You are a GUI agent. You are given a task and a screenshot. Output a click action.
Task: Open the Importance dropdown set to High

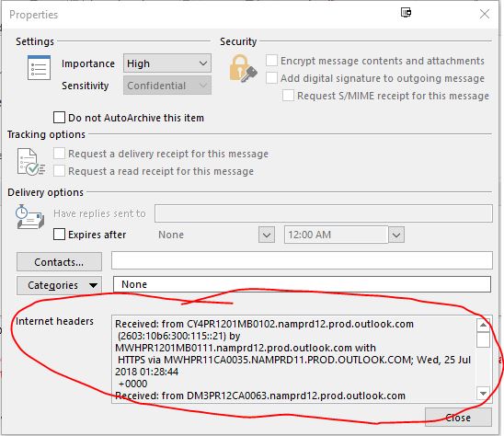coord(167,63)
